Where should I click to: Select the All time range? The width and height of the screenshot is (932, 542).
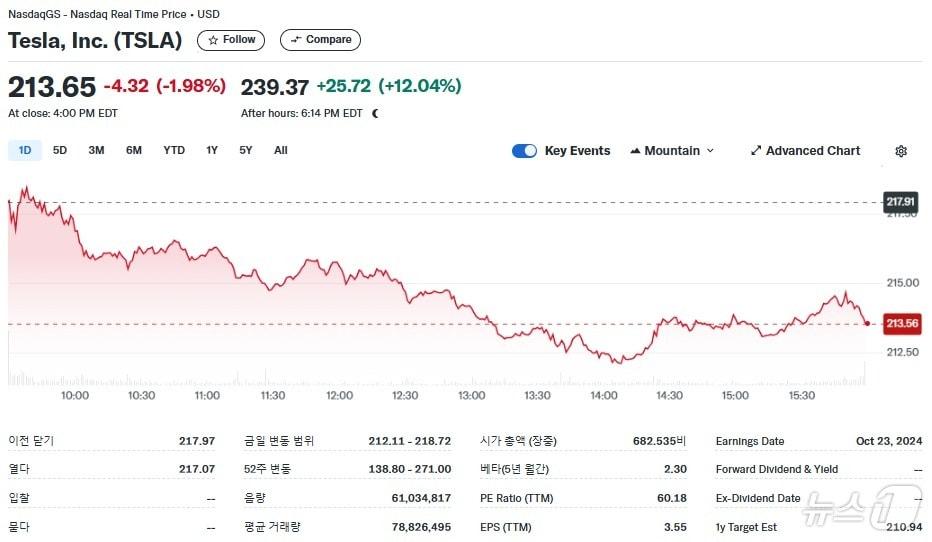(x=281, y=151)
